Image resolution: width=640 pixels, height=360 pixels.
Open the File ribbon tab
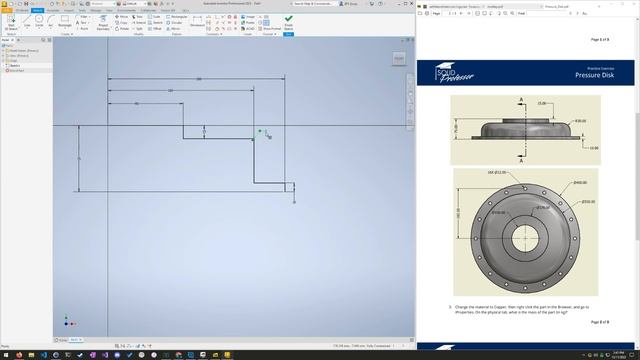pos(7,10)
